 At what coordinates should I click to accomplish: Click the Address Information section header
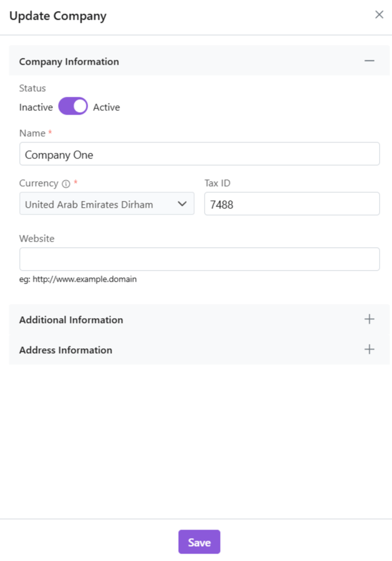[x=65, y=350]
